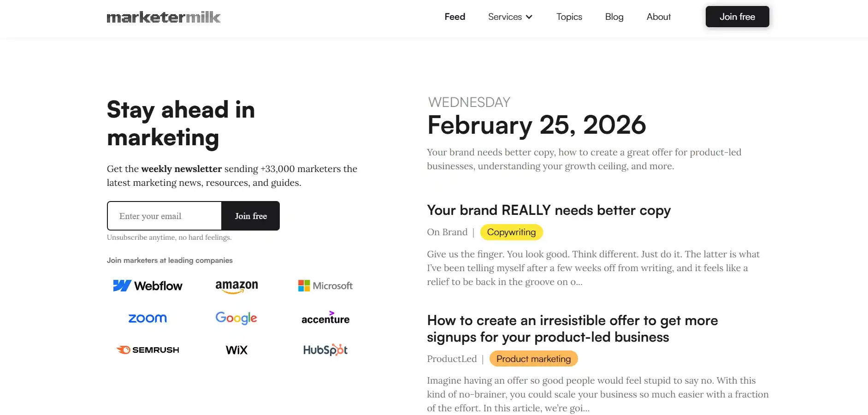Click the Google logo
Screen dimensions: 868x415
(x=236, y=318)
